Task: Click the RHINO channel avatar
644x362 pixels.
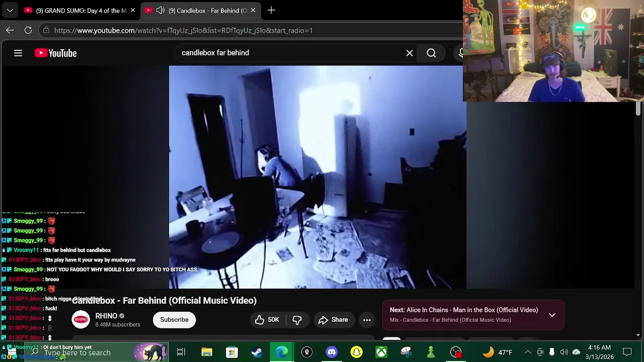Action: [80, 320]
